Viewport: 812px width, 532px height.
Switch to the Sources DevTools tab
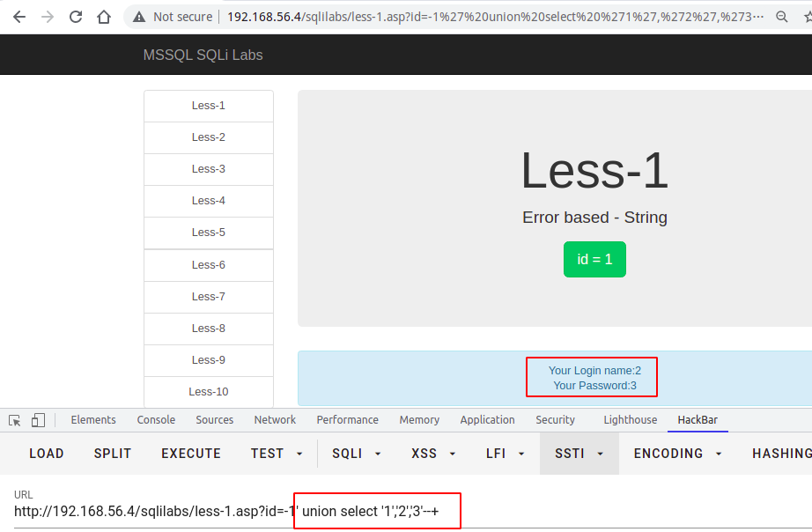214,420
